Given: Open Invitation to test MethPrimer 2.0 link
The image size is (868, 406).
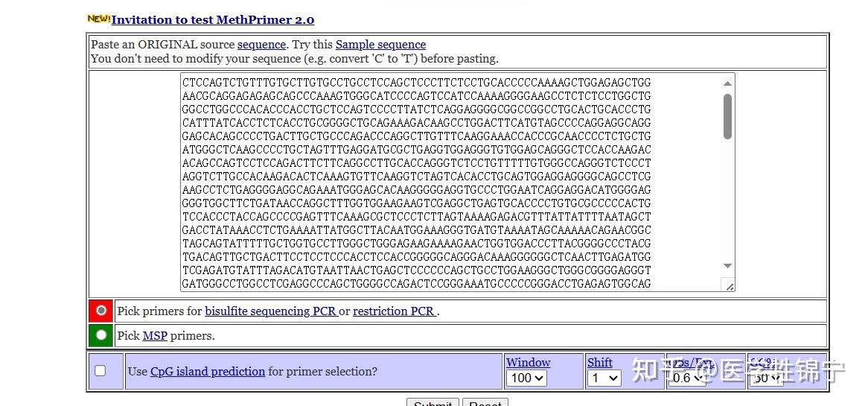Looking at the screenshot, I should (213, 20).
